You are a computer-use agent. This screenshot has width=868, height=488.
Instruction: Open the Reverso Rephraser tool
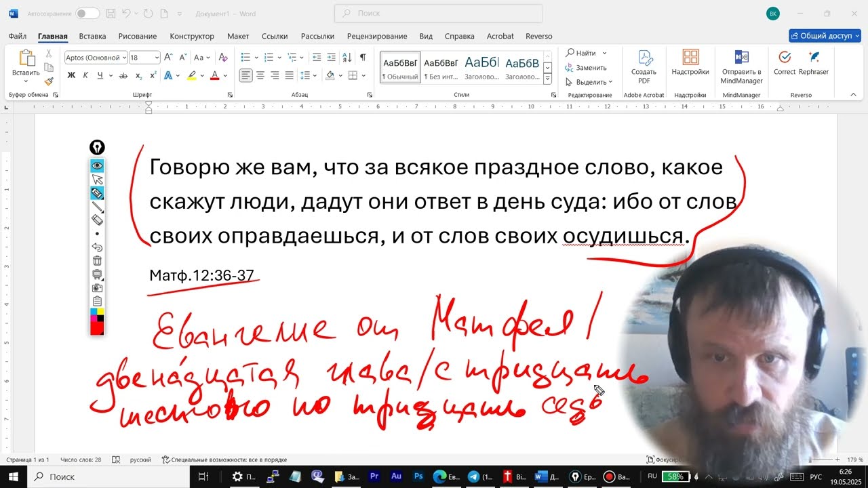814,62
